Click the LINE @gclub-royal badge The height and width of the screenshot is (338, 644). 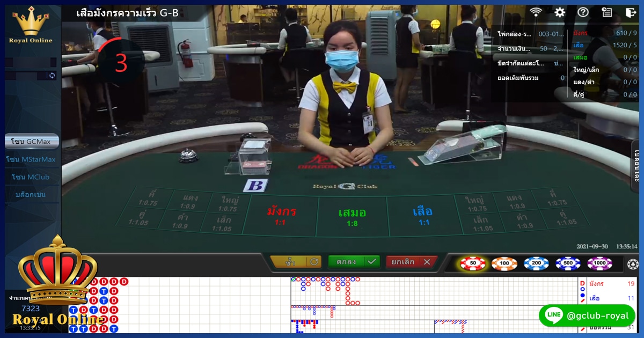point(587,316)
